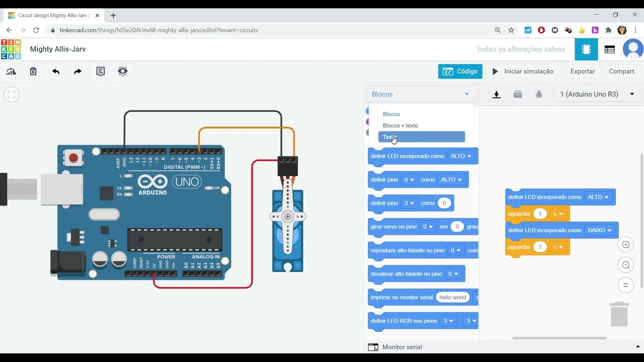Open the browser zoom magnifier icon
Image resolution: width=644 pixels, height=362 pixels.
point(498,30)
